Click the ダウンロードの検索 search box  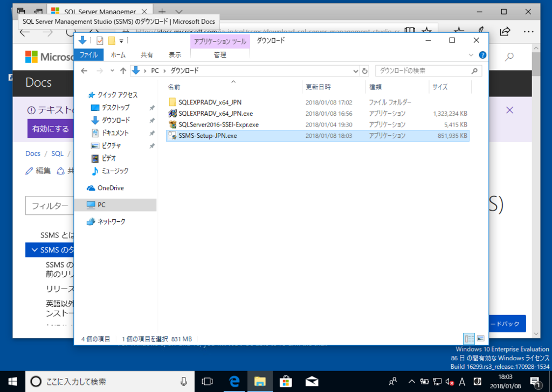[x=426, y=71]
